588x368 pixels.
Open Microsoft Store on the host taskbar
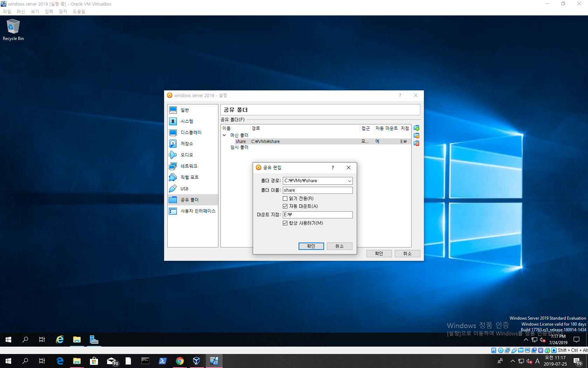click(94, 361)
